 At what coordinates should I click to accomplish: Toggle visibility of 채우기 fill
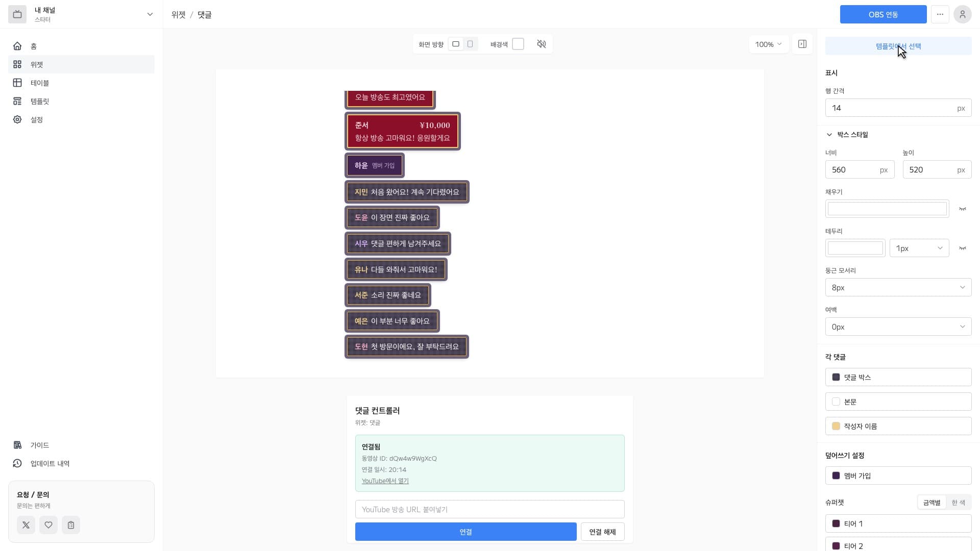[963, 209]
